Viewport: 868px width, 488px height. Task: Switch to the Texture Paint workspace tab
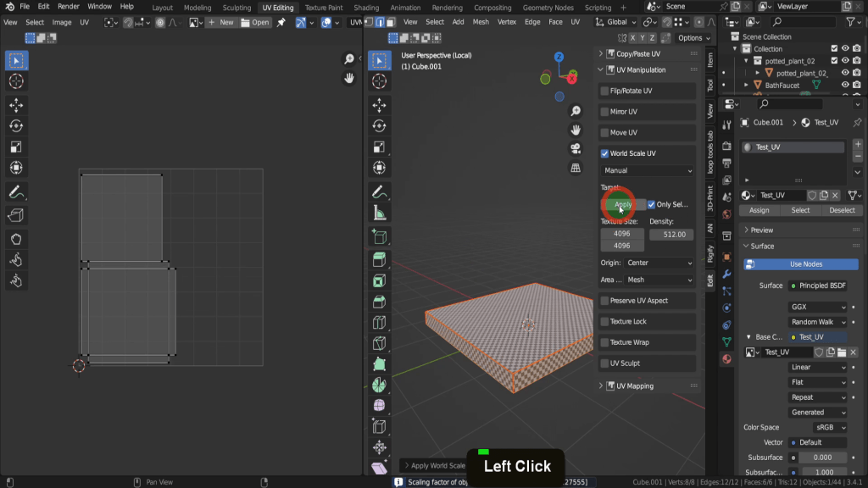click(x=323, y=8)
